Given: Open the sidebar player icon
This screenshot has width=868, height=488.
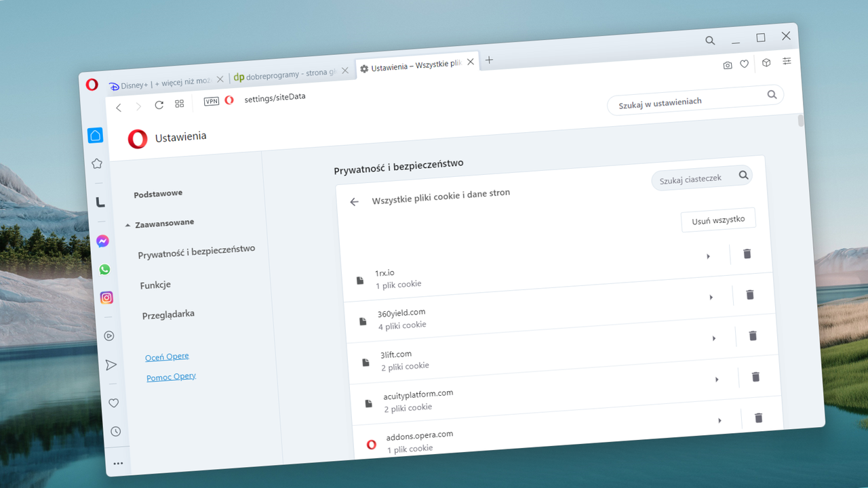Looking at the screenshot, I should coord(109,335).
